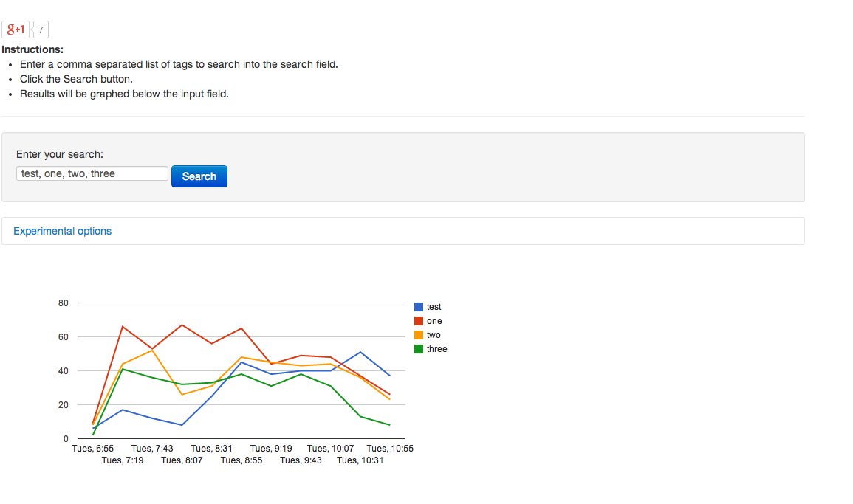Click the blue "test" color swatch in the legend
The height and width of the screenshot is (504, 853).
coord(419,307)
